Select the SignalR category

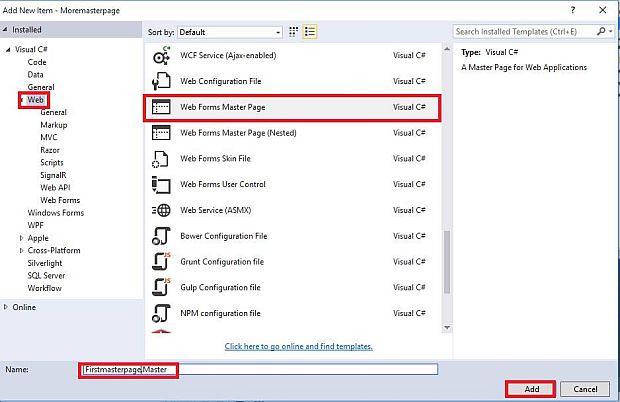(53, 175)
